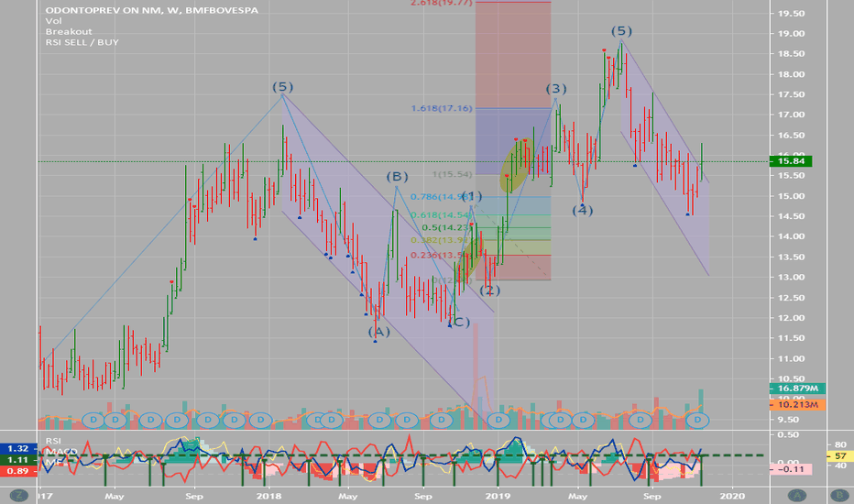Select the wave (5) label at the 2018 peak
854x504 pixels.
point(282,87)
